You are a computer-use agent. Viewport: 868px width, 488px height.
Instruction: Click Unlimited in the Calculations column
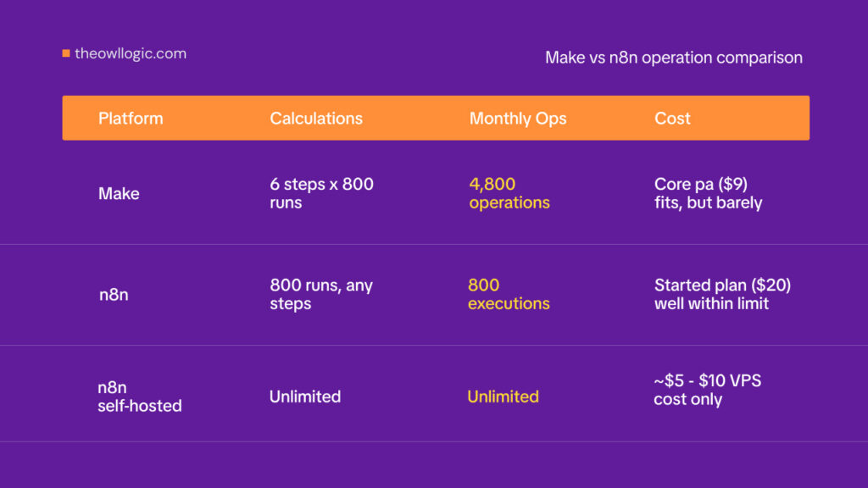point(305,396)
